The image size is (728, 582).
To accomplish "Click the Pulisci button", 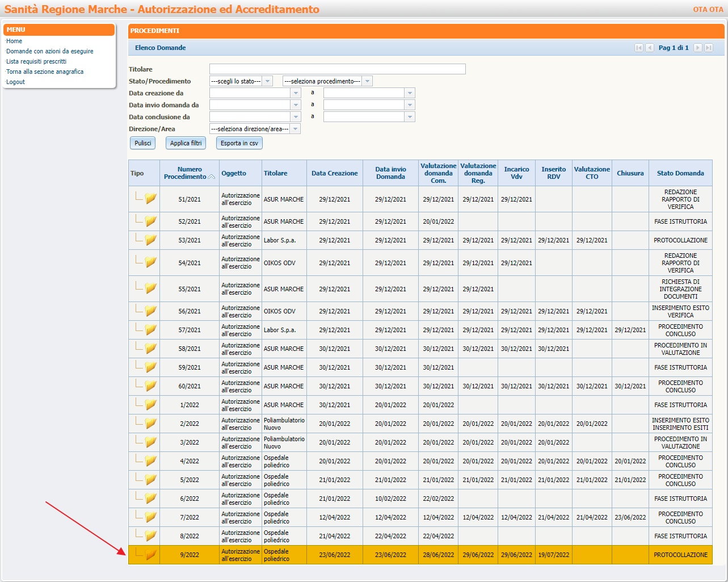I will [x=143, y=143].
